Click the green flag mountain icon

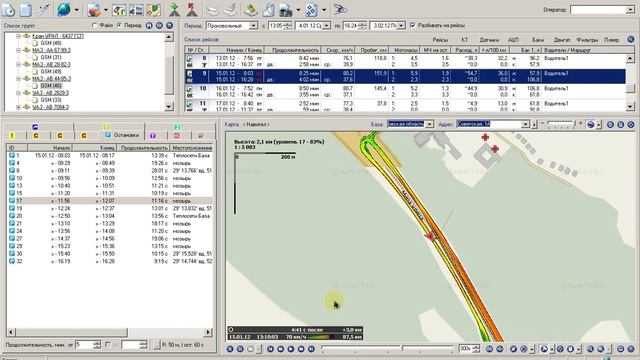[175, 9]
